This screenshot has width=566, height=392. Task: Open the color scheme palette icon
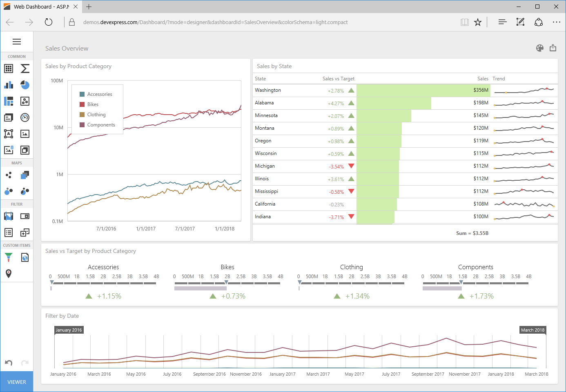tap(540, 48)
